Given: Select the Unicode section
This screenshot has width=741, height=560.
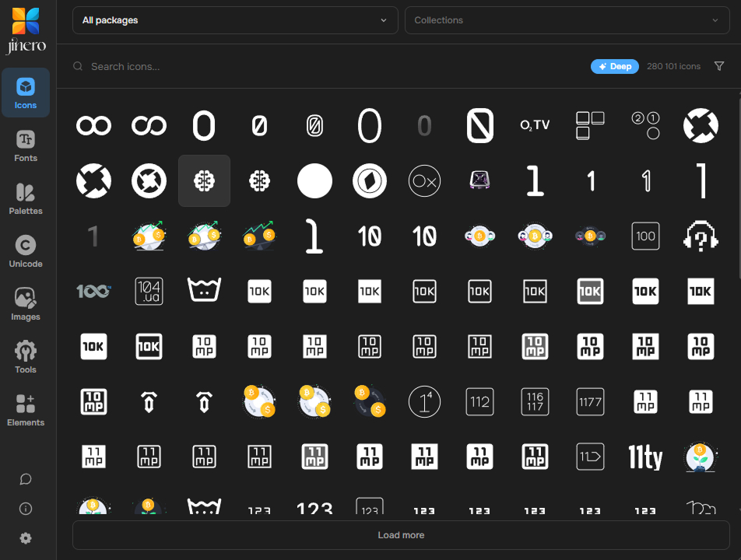Looking at the screenshot, I should point(26,252).
